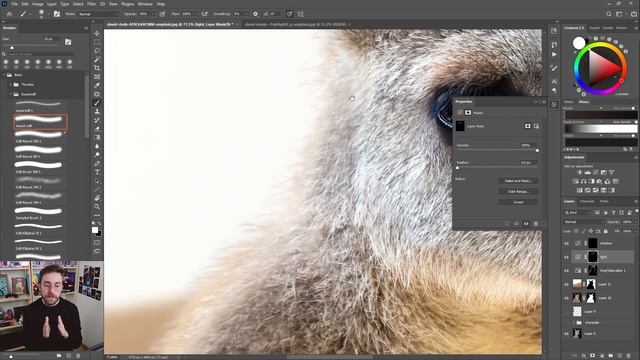Add layer style fx icon
640x360 pixels.
pos(584,356)
